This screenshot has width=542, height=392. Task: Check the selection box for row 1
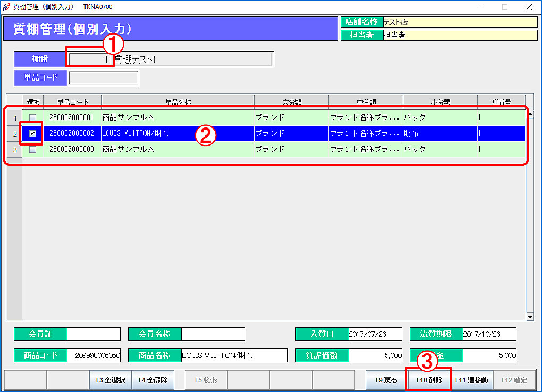(32, 117)
